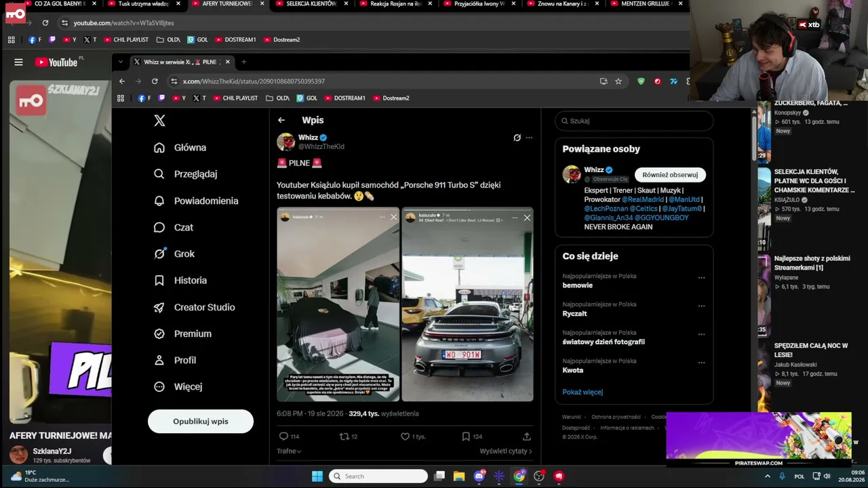This screenshot has height=488, width=868.
Task: Click the Opublikuj wpis button
Action: coord(201,422)
